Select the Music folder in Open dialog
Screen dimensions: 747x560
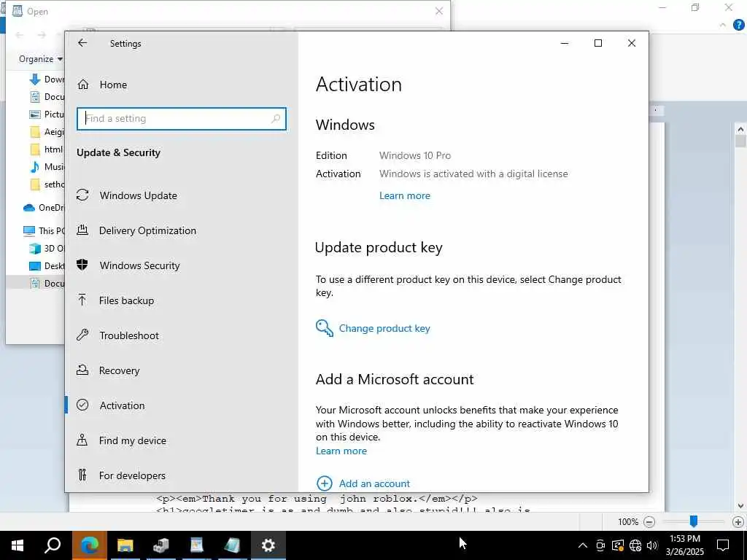click(x=47, y=167)
